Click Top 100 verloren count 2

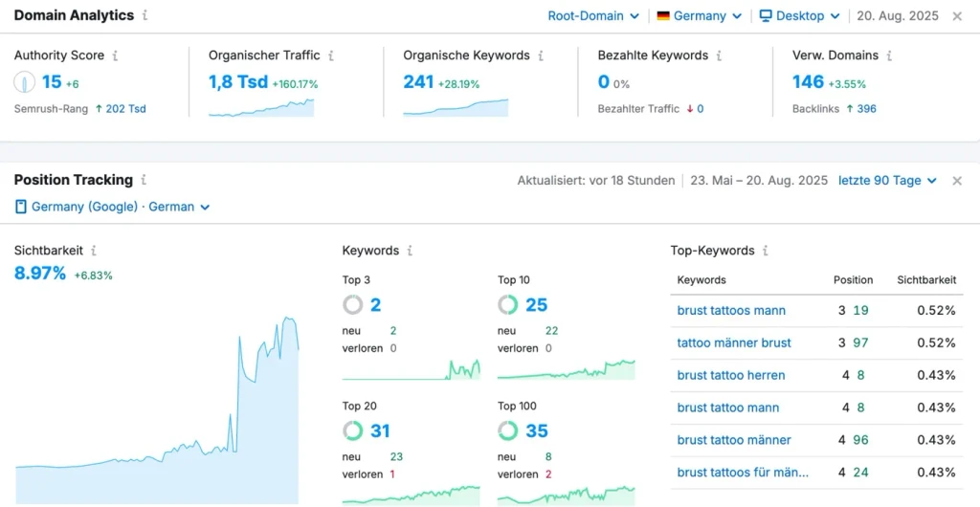[548, 474]
